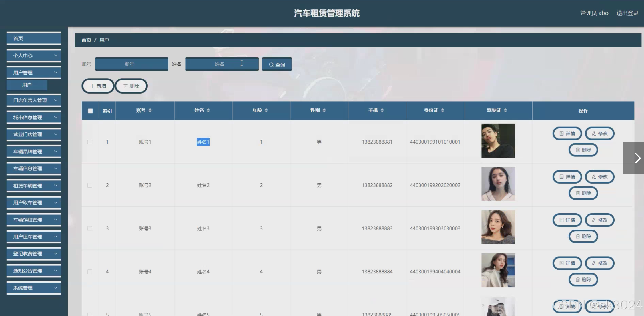Screen dimensions: 644x316
Task: Collapse the 用户管理 sidebar menu
Action: click(34, 73)
